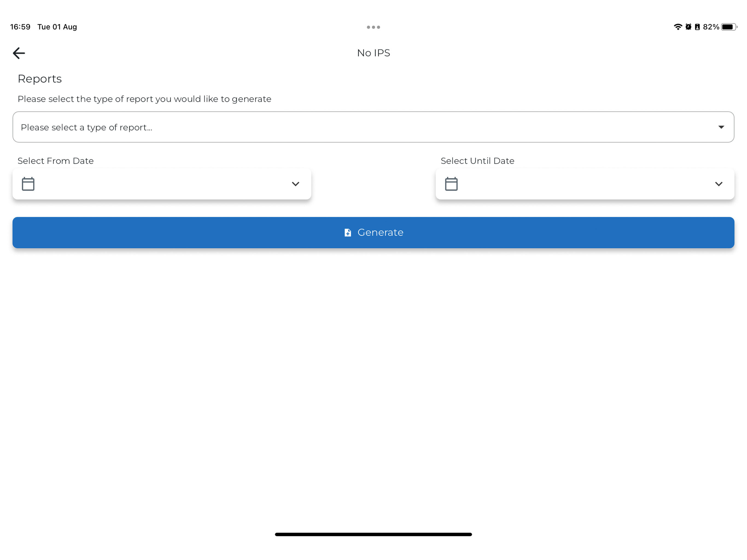Tap the 16:59 clock in status bar
Screen dimensions: 747x560
click(20, 27)
